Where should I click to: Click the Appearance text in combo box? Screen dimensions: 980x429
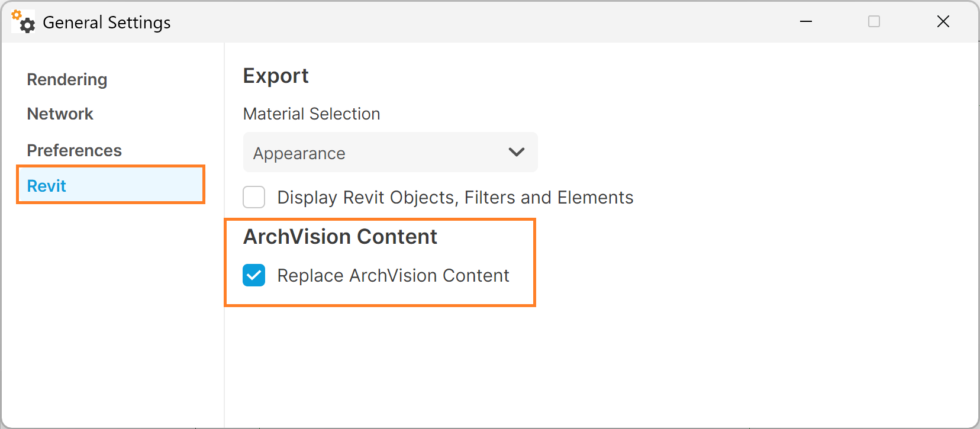(299, 153)
